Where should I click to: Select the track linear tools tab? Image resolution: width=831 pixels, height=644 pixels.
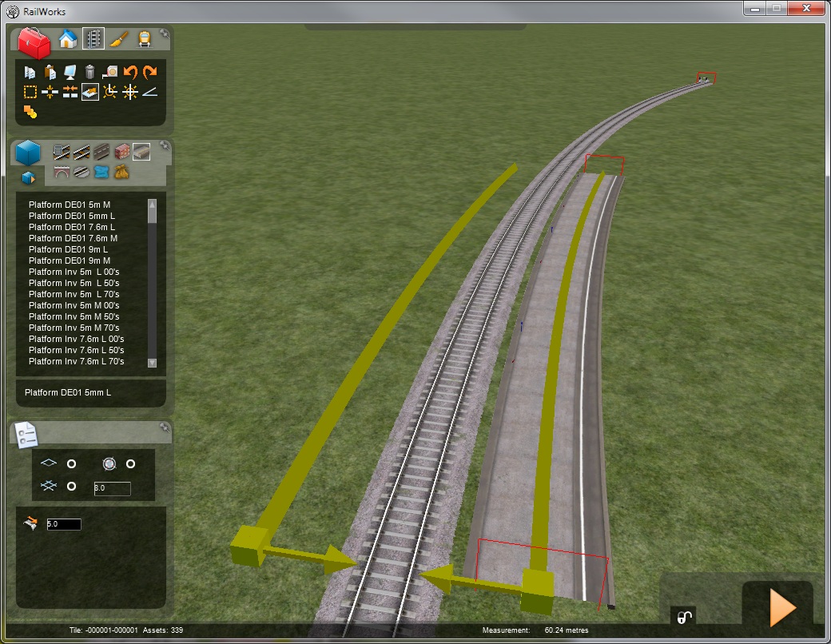pyautogui.click(x=93, y=38)
